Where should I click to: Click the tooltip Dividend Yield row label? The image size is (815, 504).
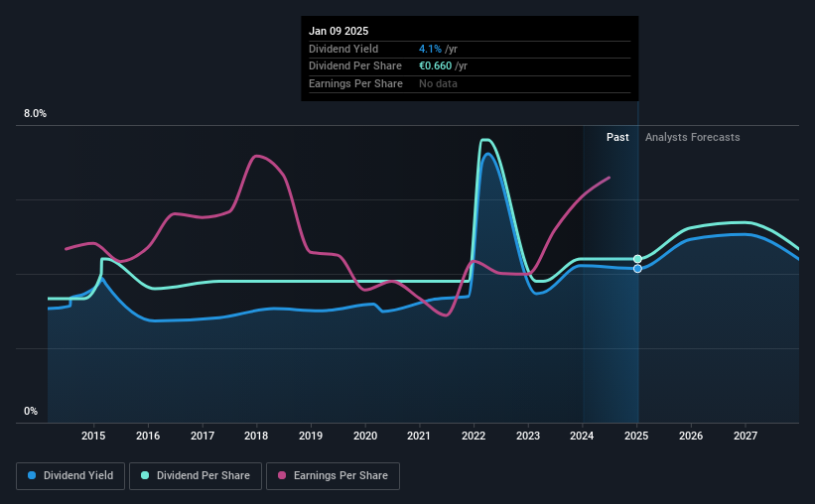point(343,49)
